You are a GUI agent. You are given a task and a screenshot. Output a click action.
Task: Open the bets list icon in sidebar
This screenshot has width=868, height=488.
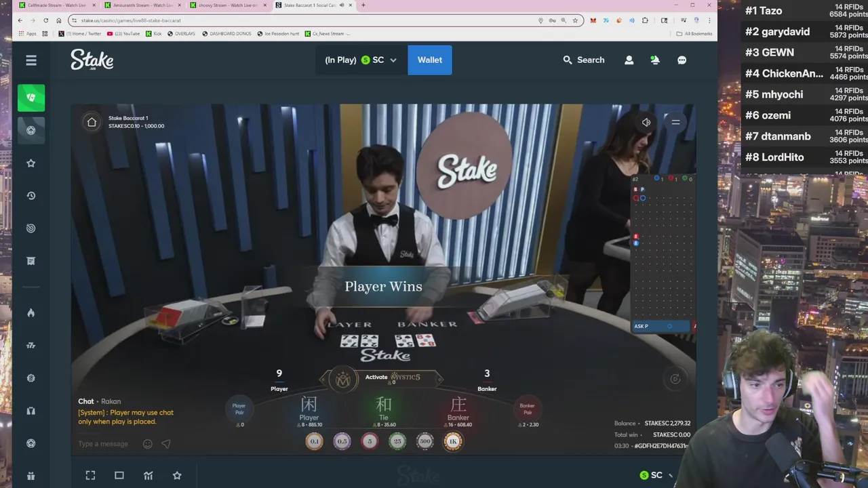[x=31, y=260]
